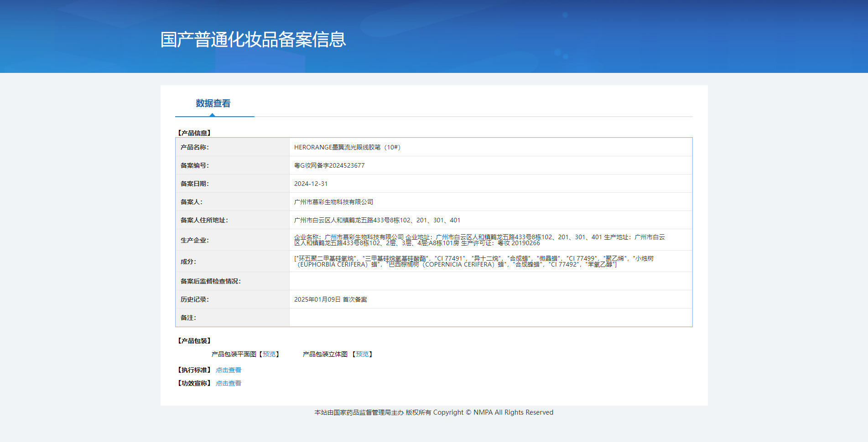The height and width of the screenshot is (442, 868).
Task: Switch to the 数据查看 tab
Action: pos(213,103)
